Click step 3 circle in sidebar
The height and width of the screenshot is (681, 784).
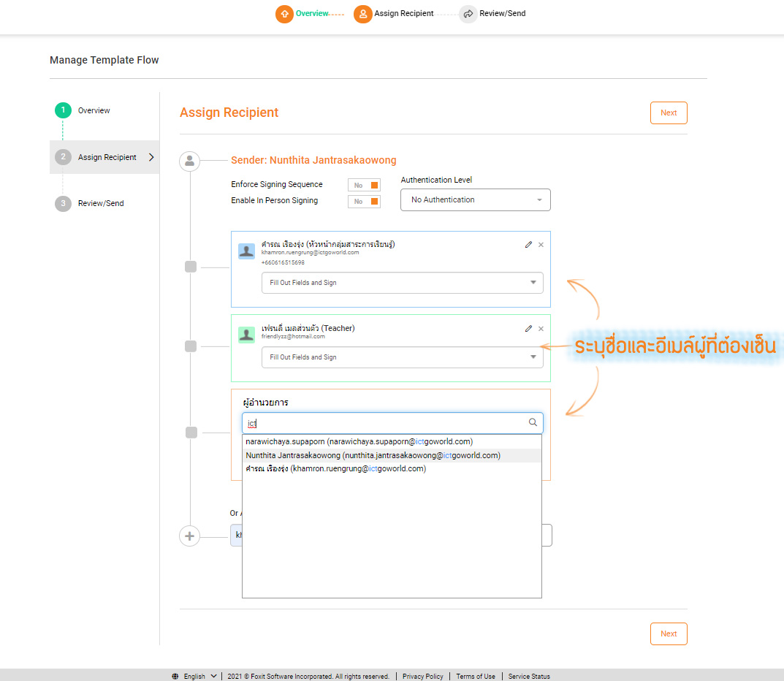coord(63,204)
